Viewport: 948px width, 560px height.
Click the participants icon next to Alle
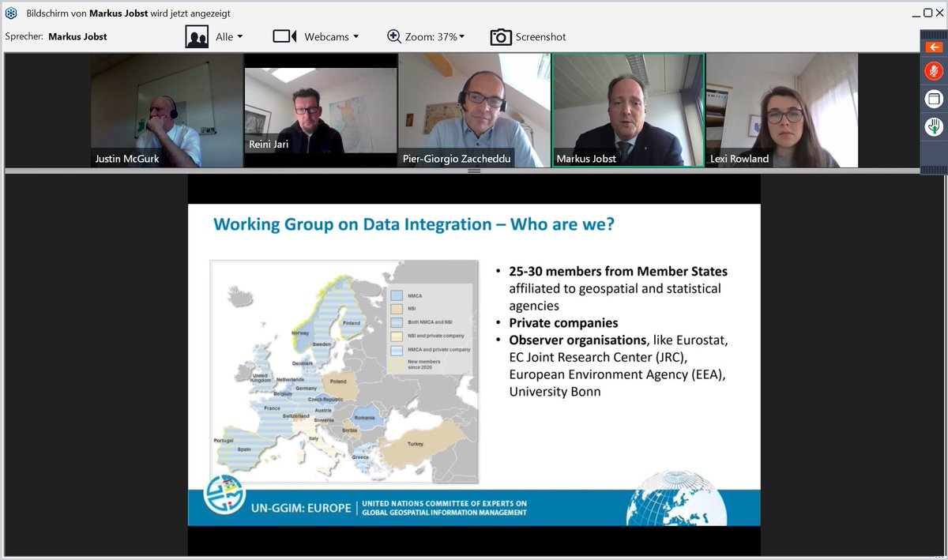(197, 36)
